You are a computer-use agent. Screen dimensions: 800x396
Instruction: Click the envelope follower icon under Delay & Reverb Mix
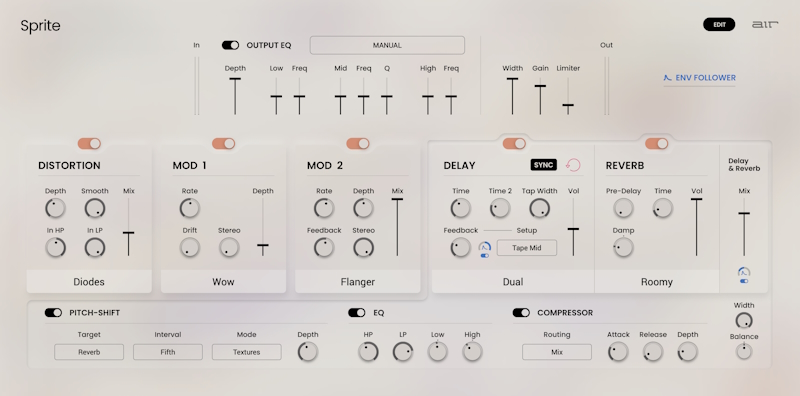pos(744,272)
